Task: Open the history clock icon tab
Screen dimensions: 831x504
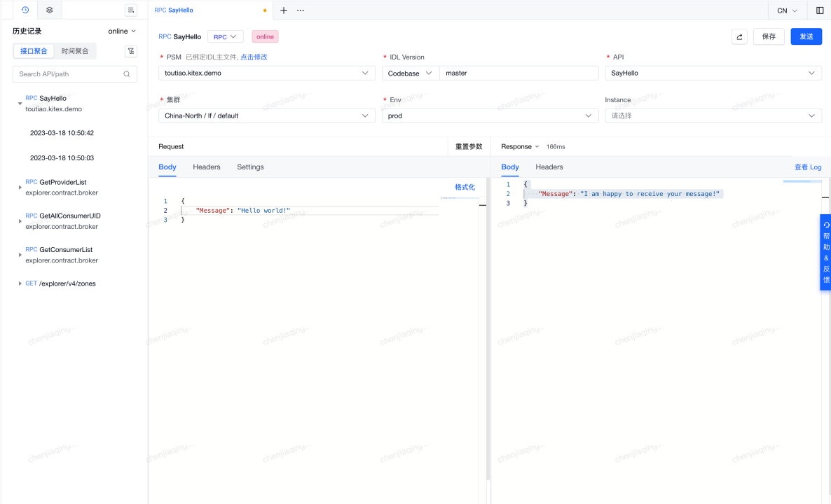Action: click(25, 10)
